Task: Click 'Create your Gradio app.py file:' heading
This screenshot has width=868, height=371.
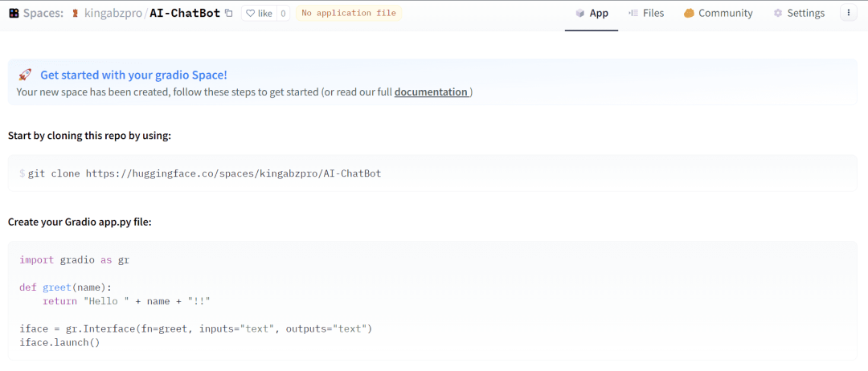Action: click(x=80, y=222)
